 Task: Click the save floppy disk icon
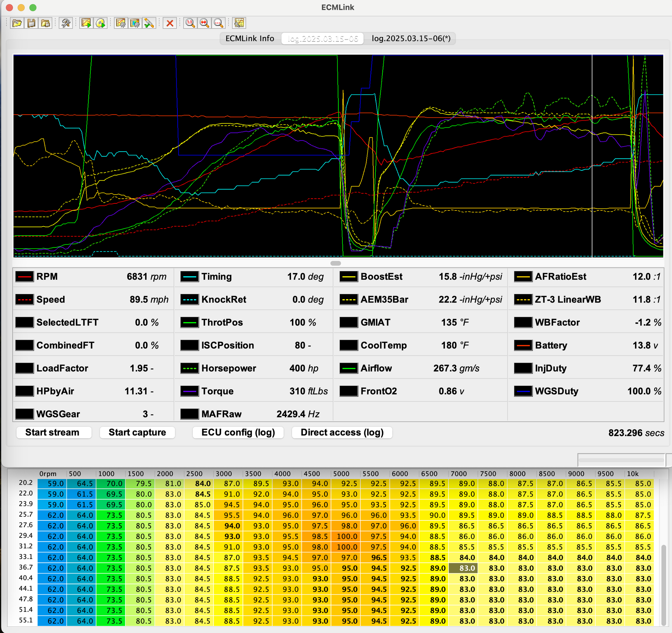coord(31,23)
